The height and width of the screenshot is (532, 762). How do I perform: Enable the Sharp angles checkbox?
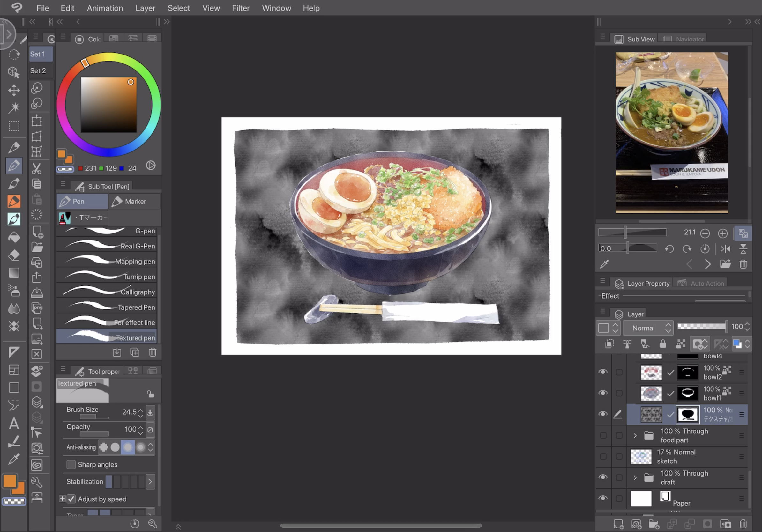71,465
